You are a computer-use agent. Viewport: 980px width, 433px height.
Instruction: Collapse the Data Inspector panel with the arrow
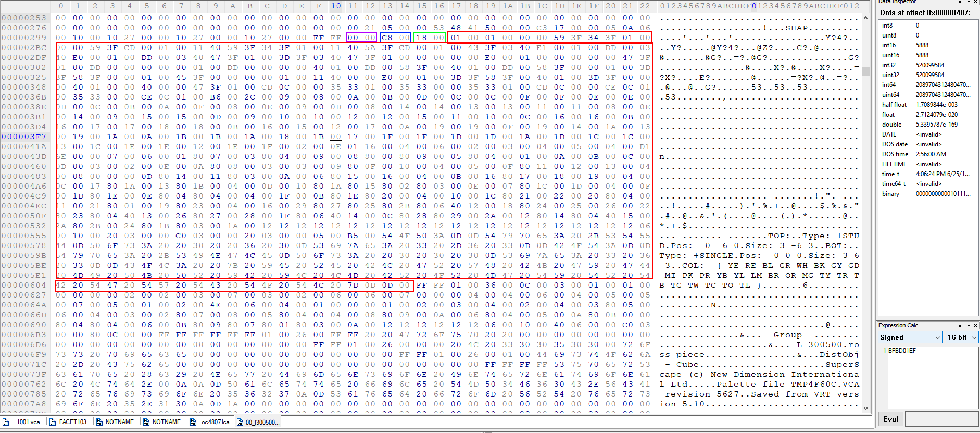pos(969,2)
